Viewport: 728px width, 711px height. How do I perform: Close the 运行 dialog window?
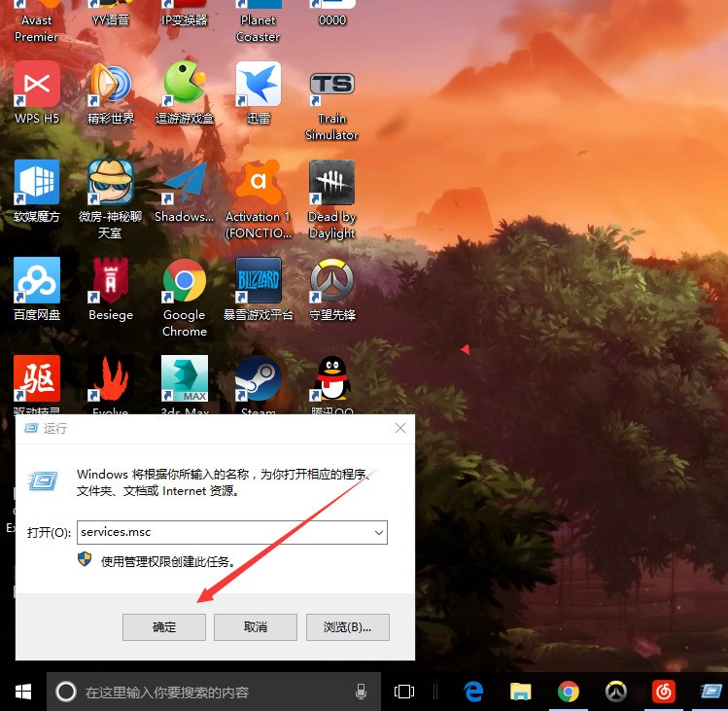(400, 429)
